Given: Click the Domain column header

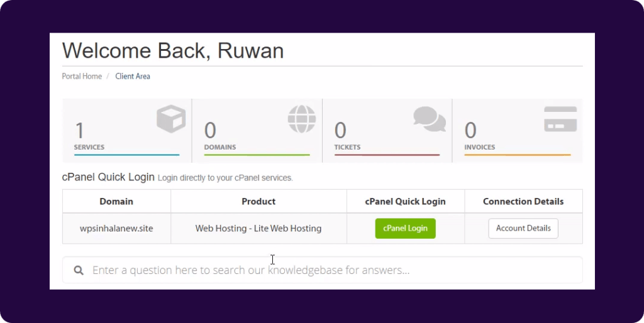Looking at the screenshot, I should 116,202.
